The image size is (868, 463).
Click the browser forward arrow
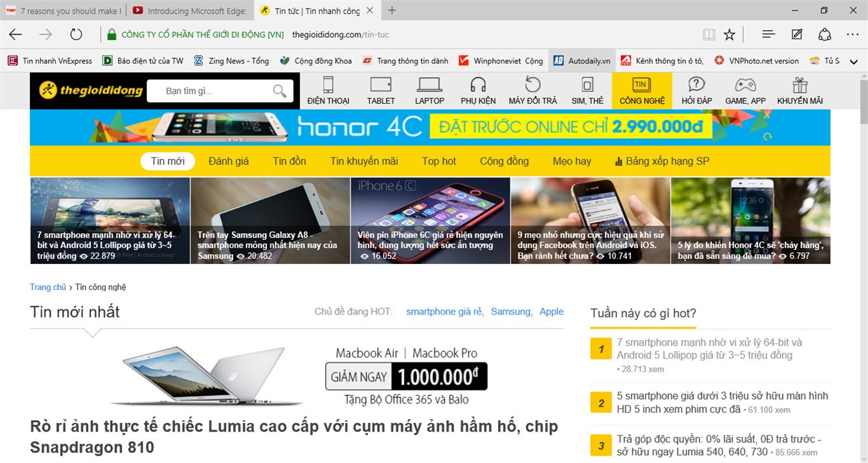(45, 34)
